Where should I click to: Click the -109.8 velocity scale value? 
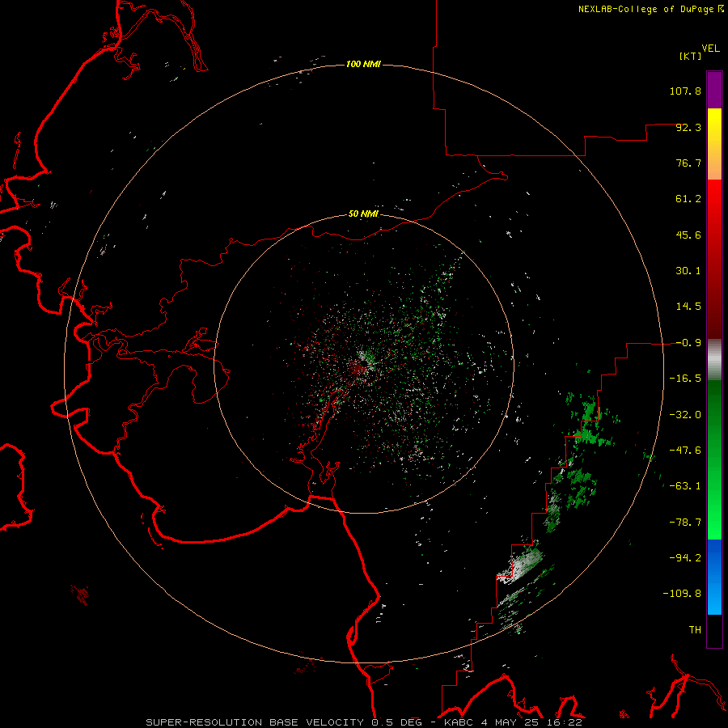pyautogui.click(x=683, y=594)
